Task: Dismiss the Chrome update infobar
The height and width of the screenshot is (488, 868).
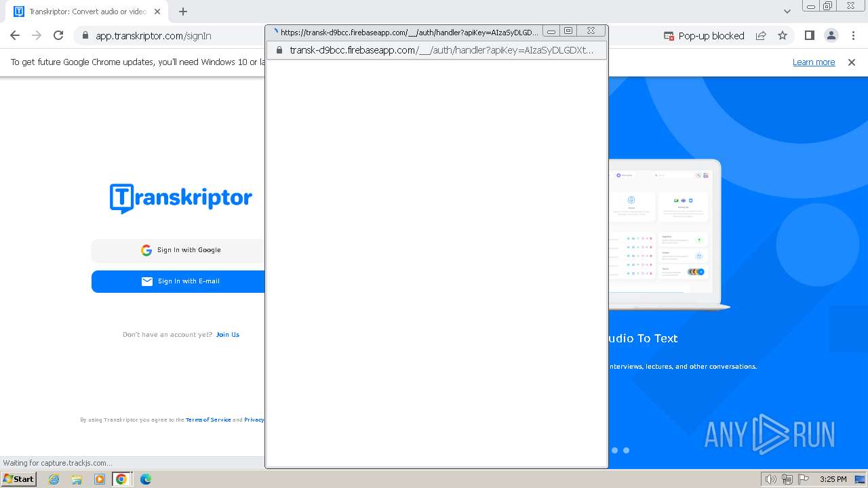Action: 852,62
